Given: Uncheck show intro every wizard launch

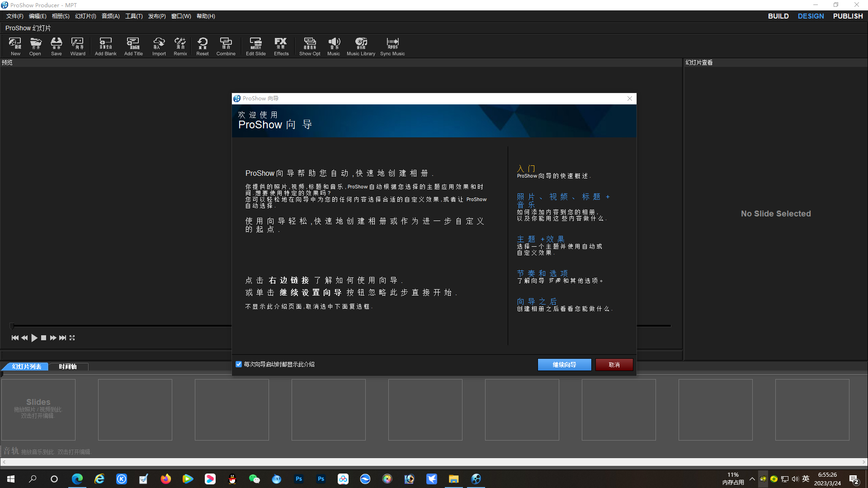Looking at the screenshot, I should 239,364.
